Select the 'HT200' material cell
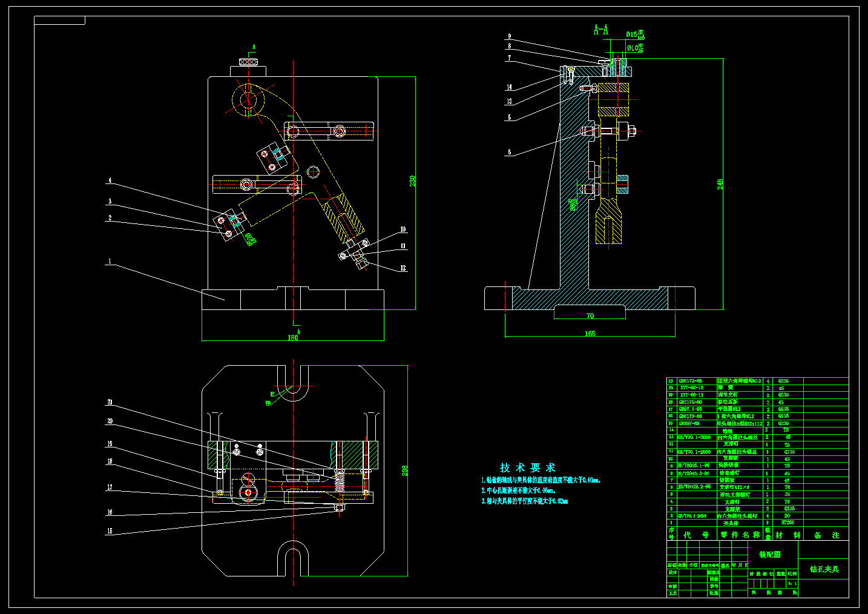This screenshot has height=614, width=868. click(788, 522)
